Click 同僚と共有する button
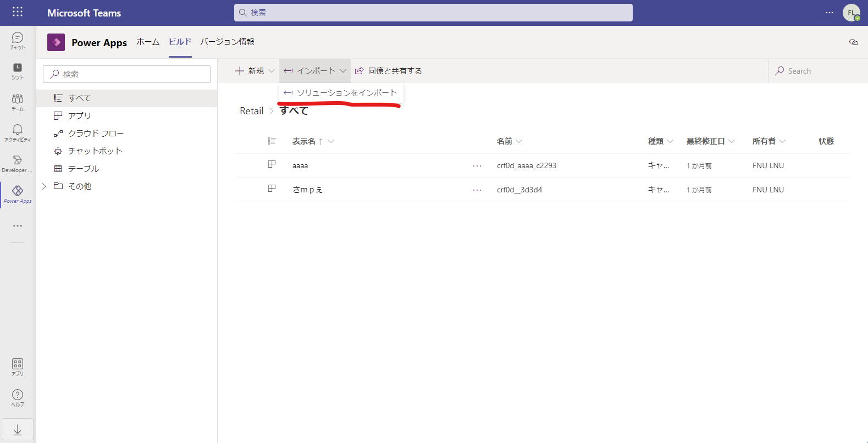 389,71
